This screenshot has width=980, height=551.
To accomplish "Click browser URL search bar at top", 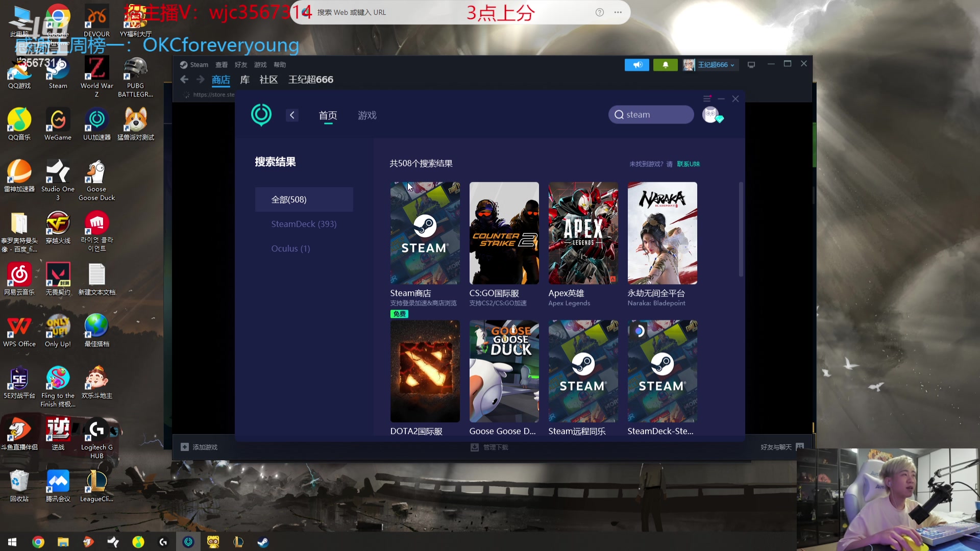I will (459, 12).
